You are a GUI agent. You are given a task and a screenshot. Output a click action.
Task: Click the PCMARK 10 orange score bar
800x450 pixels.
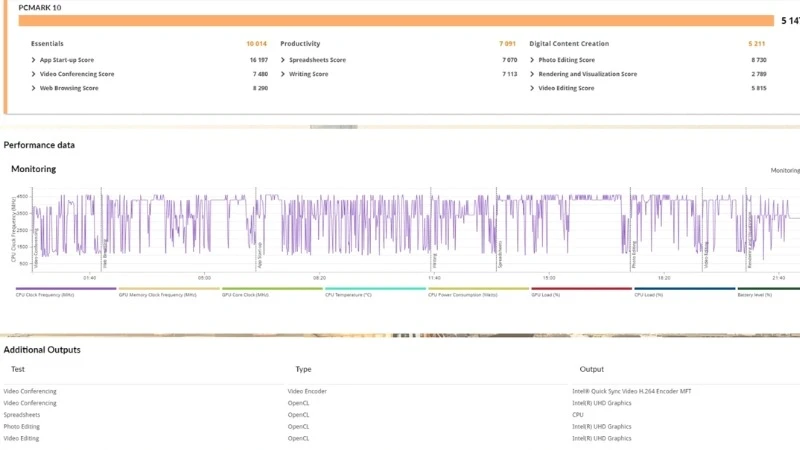pos(396,20)
